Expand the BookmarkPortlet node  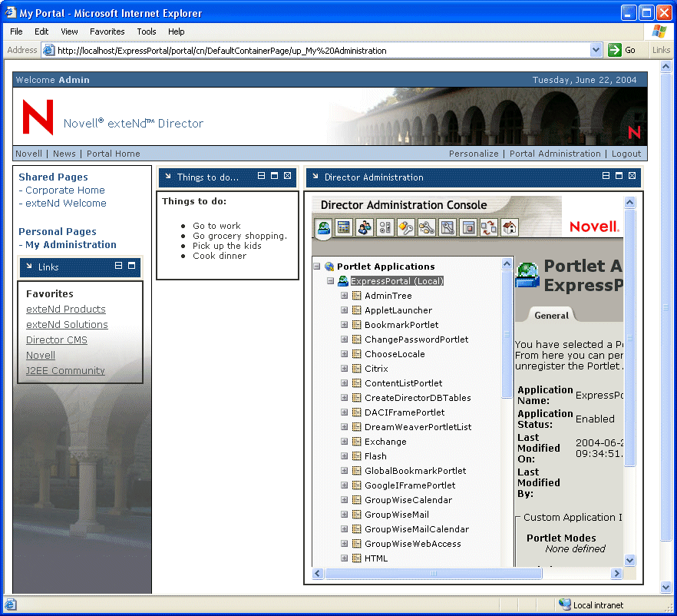(344, 325)
